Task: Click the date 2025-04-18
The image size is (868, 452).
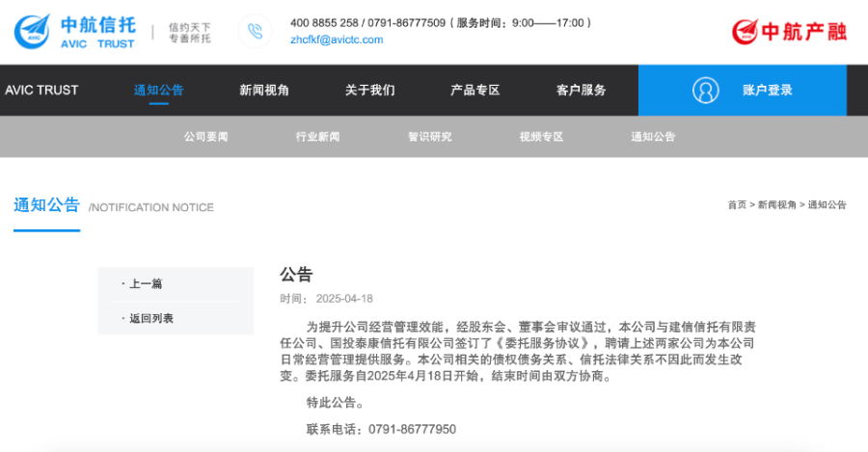Action: 344,299
